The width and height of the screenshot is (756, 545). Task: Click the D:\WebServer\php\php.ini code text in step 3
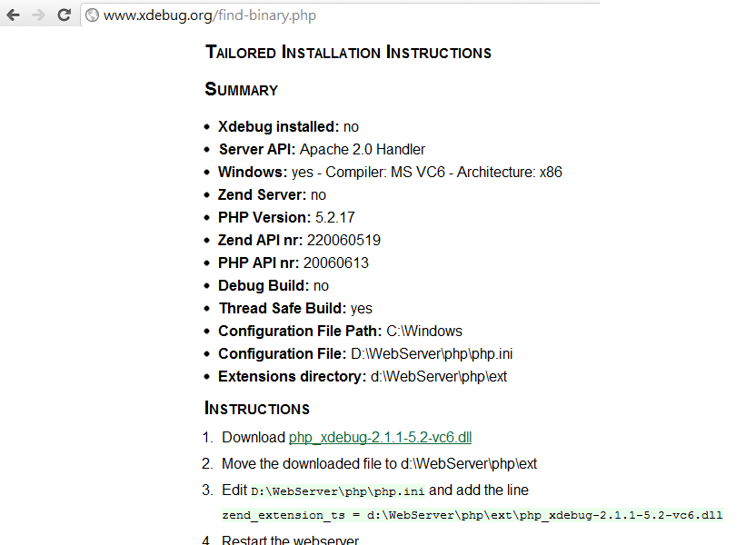click(x=337, y=491)
